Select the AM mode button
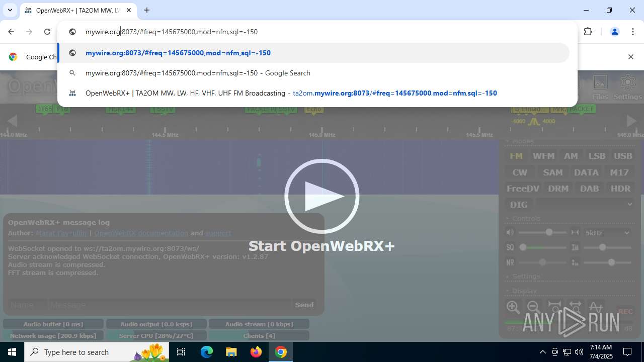 [571, 156]
